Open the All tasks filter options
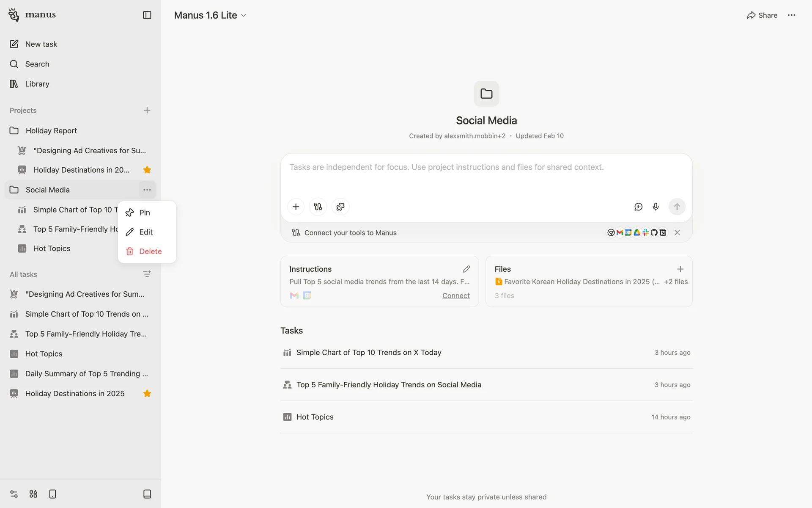812x508 pixels. coord(147,274)
